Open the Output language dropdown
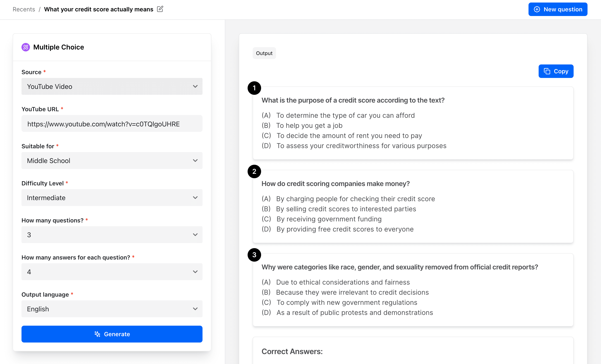The width and height of the screenshot is (601, 364). 112,309
